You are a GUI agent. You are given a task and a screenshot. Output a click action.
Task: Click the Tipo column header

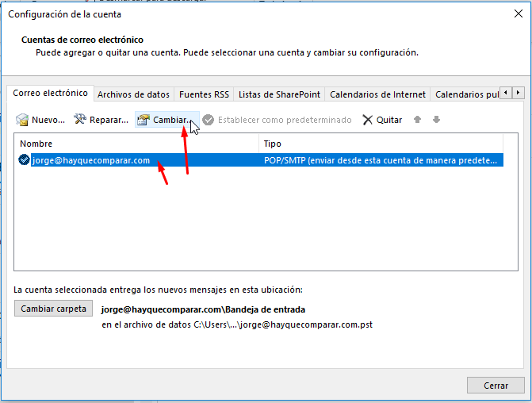tap(381, 144)
